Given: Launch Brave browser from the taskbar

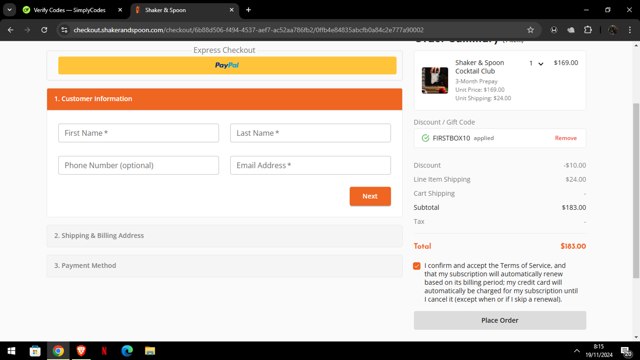Looking at the screenshot, I should point(81,351).
